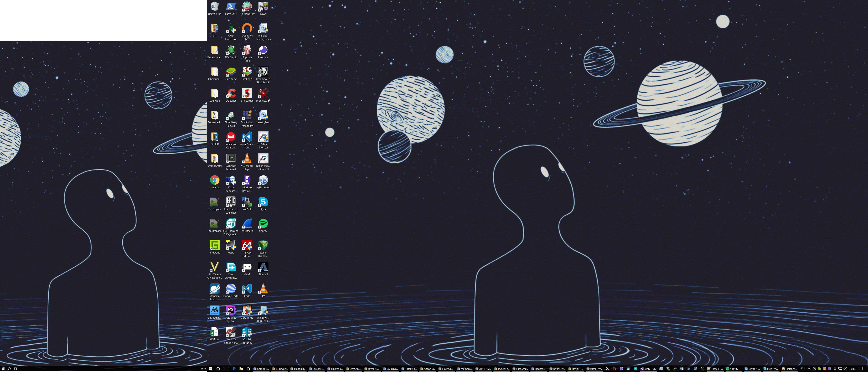Show hidden system tray icons
The width and height of the screenshot is (868, 372).
coord(809,369)
